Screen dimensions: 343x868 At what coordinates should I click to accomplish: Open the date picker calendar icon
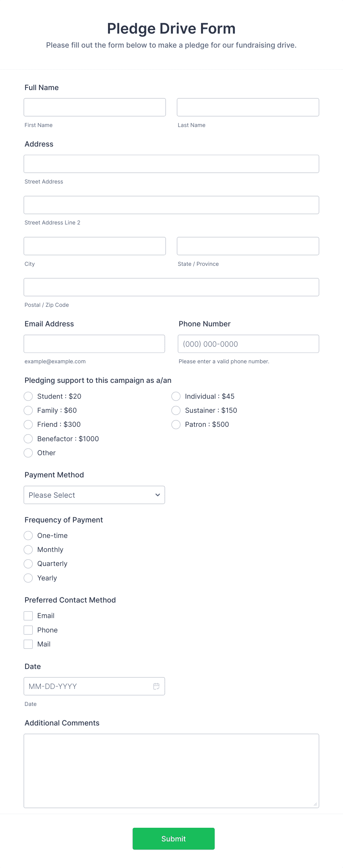(x=156, y=686)
